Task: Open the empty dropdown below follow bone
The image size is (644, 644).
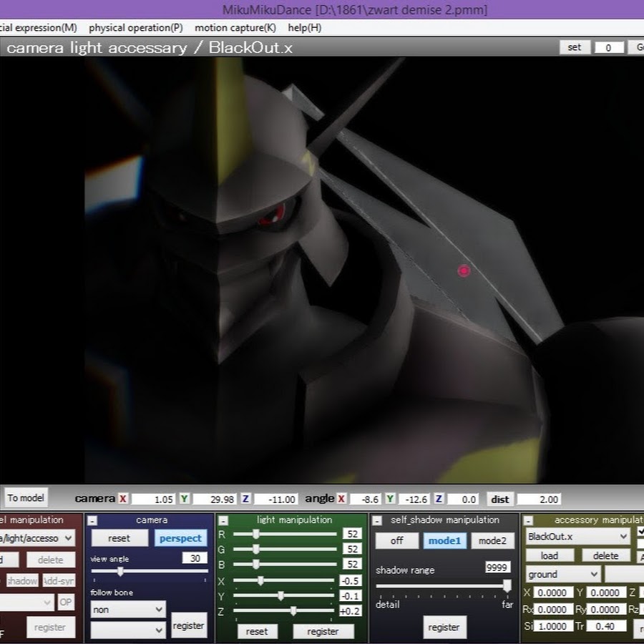Action: click(x=128, y=630)
